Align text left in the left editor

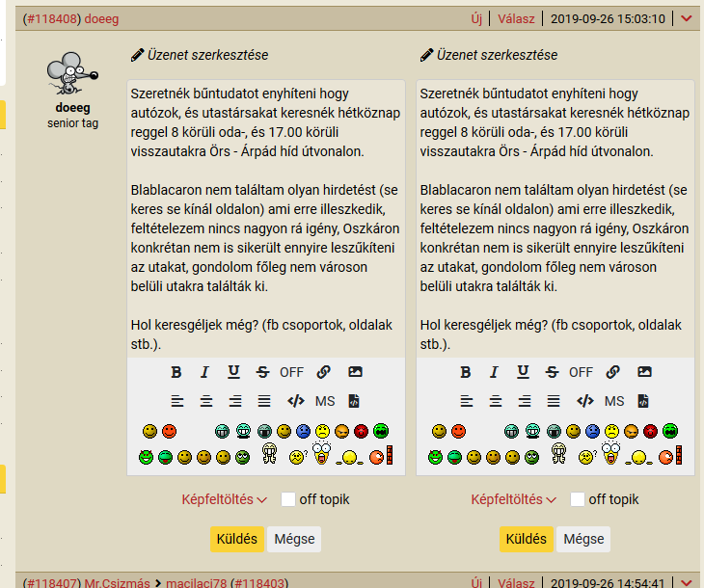(x=177, y=401)
